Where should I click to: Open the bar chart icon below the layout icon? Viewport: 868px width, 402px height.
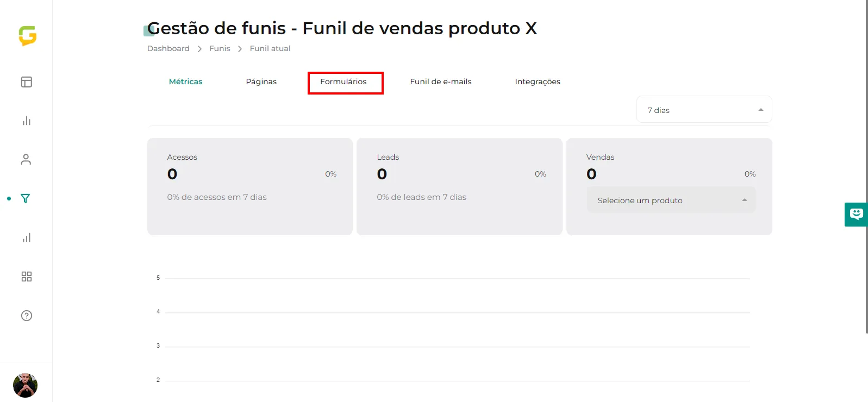pos(27,121)
